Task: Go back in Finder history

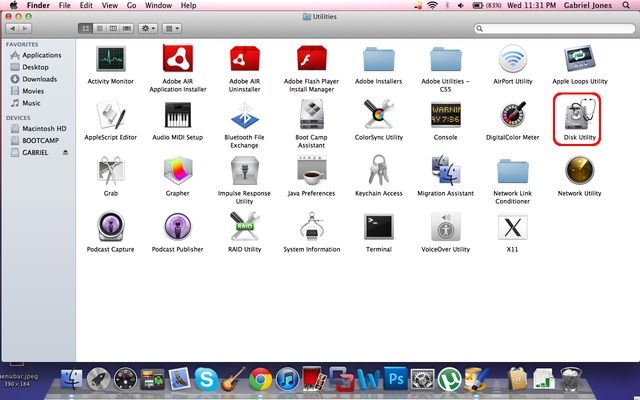Action: [12, 28]
